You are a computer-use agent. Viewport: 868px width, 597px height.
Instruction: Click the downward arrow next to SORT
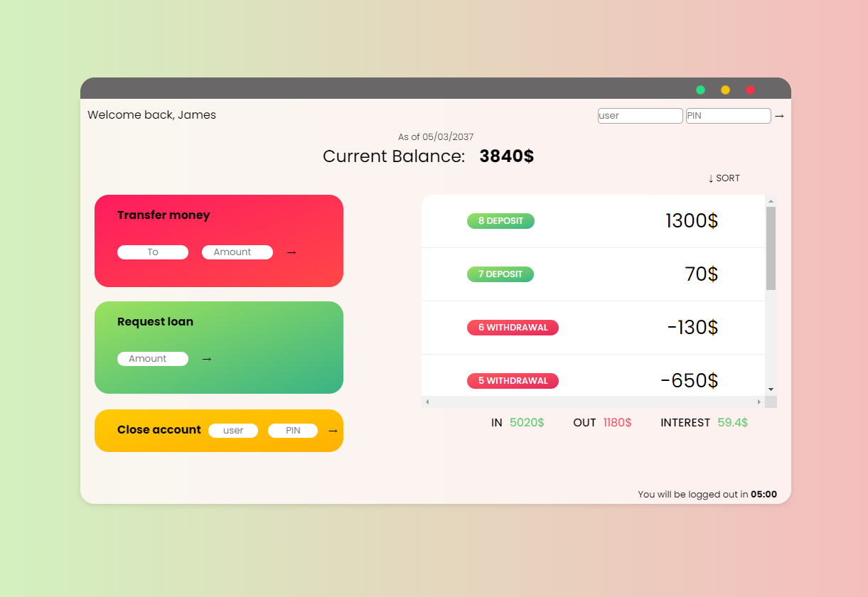pyautogui.click(x=709, y=178)
